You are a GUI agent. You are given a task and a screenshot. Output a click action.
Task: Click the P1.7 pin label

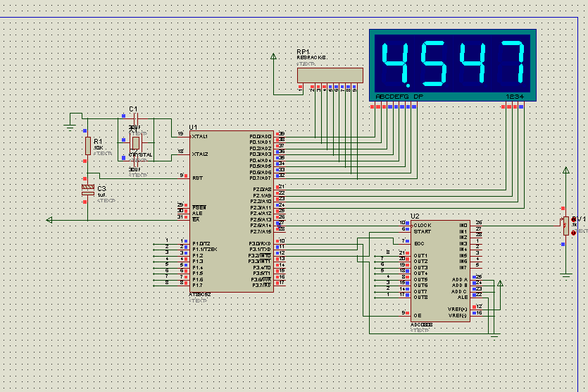click(x=197, y=286)
